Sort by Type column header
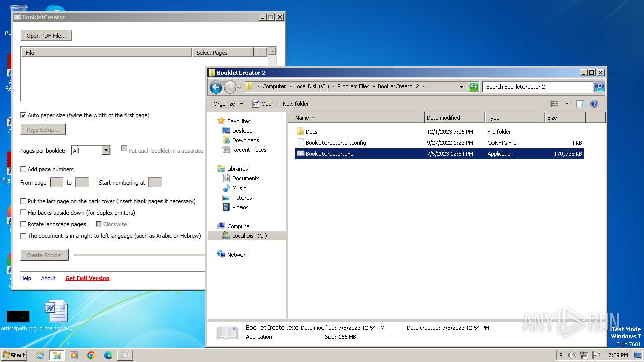 tap(515, 118)
